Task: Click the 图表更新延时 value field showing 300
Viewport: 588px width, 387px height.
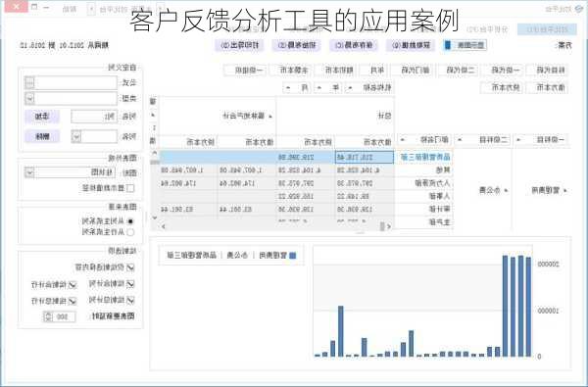Action: click(x=64, y=316)
